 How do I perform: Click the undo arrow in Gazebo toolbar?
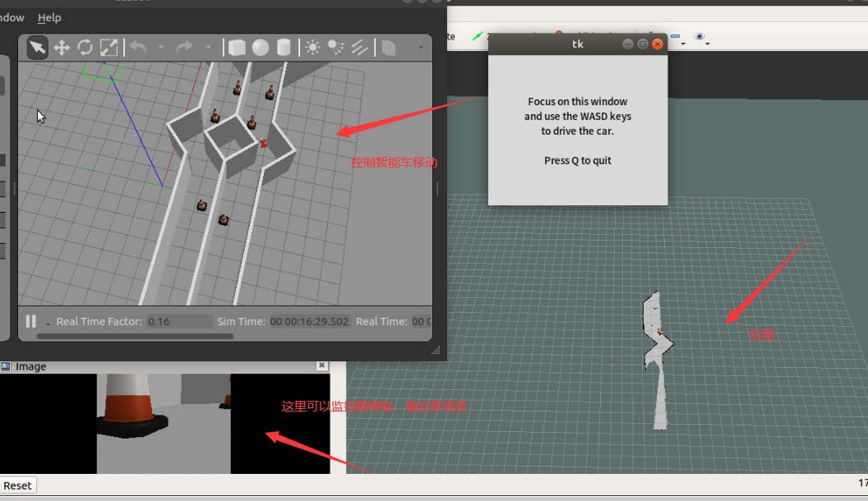138,48
